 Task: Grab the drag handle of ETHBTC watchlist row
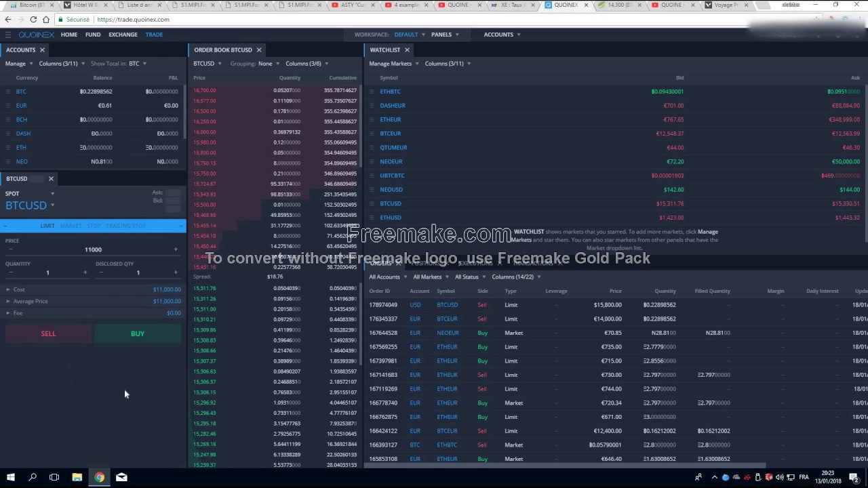[x=372, y=91]
